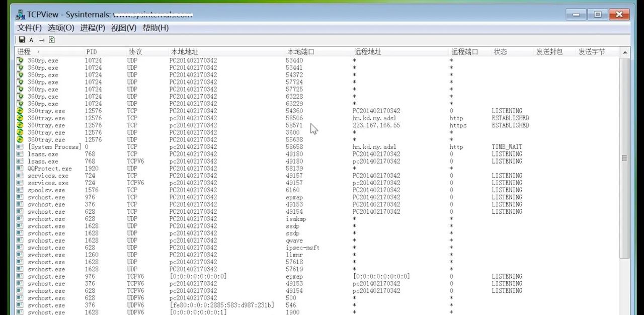
Task: Click the QQProtect.exe process icon
Action: click(x=20, y=169)
